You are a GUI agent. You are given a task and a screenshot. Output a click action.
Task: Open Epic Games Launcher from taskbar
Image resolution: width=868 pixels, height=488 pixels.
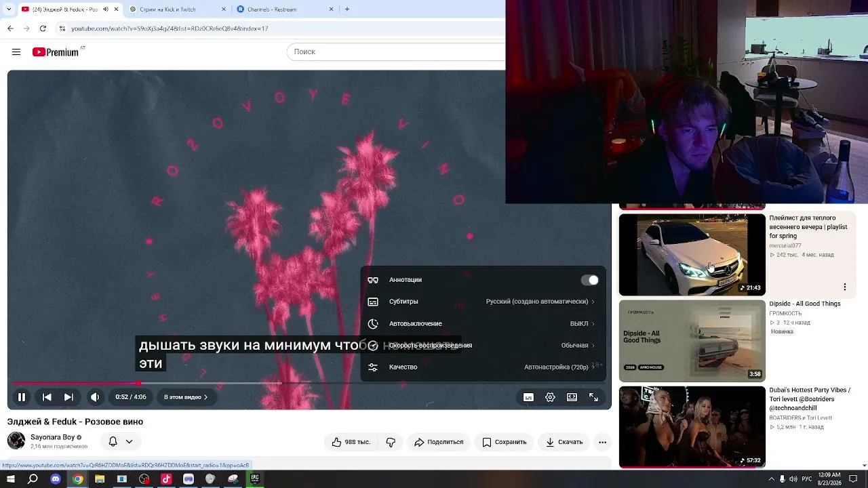pyautogui.click(x=255, y=479)
